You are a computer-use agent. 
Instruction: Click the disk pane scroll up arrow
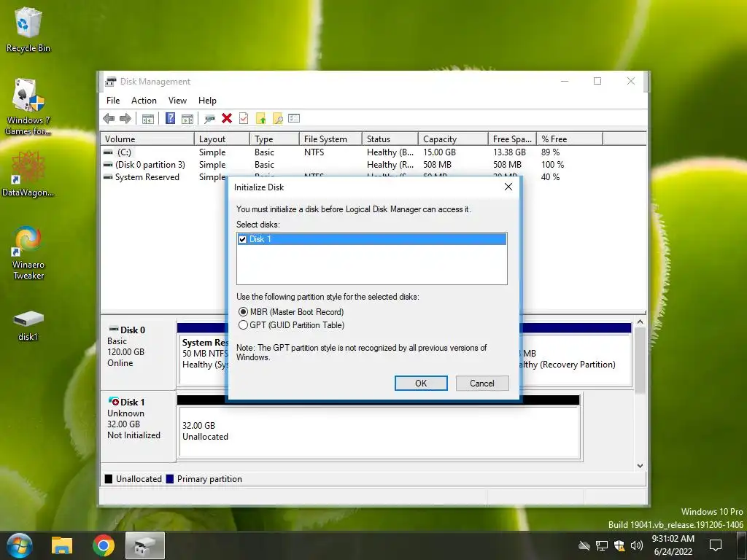coord(640,322)
